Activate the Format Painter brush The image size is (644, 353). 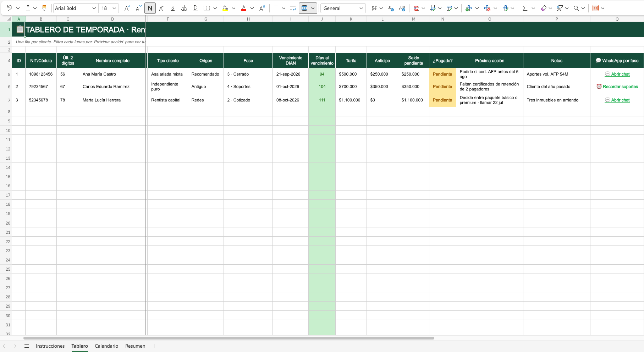[x=44, y=8]
